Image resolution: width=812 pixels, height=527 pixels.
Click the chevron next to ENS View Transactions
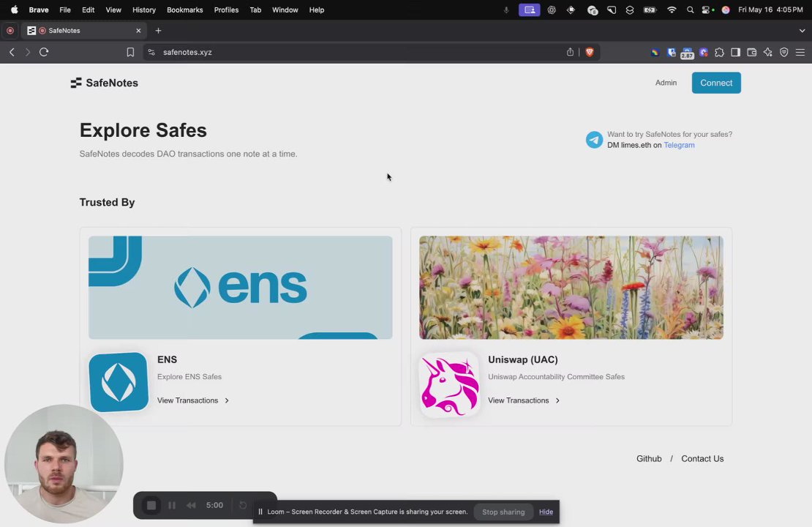click(x=227, y=400)
